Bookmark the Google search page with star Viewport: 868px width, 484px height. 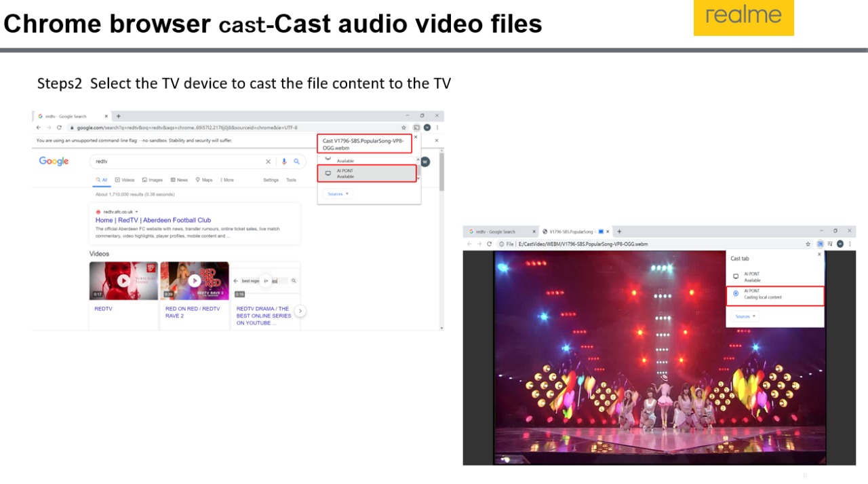(x=404, y=128)
